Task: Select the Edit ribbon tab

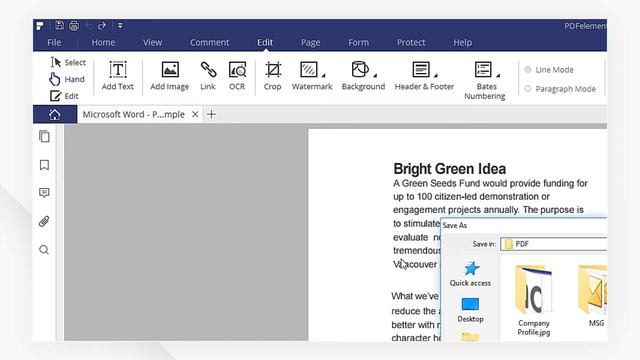Action: click(265, 42)
